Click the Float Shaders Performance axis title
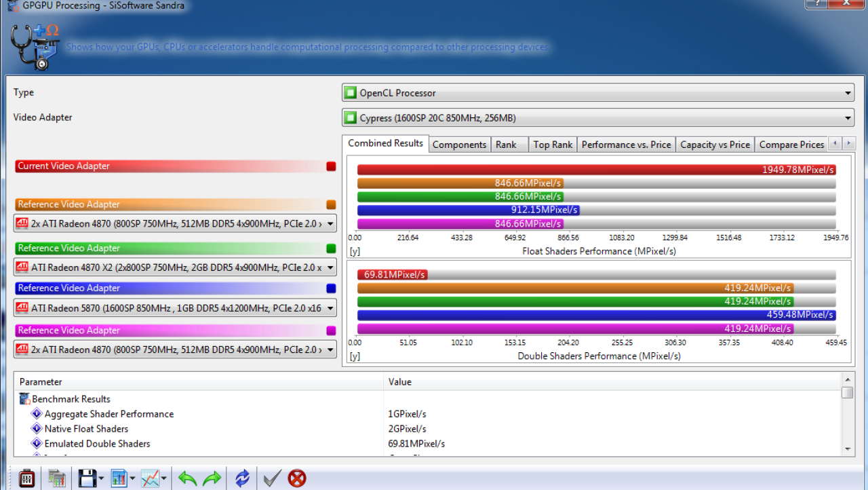Image resolution: width=868 pixels, height=490 pixels. pyautogui.click(x=599, y=251)
